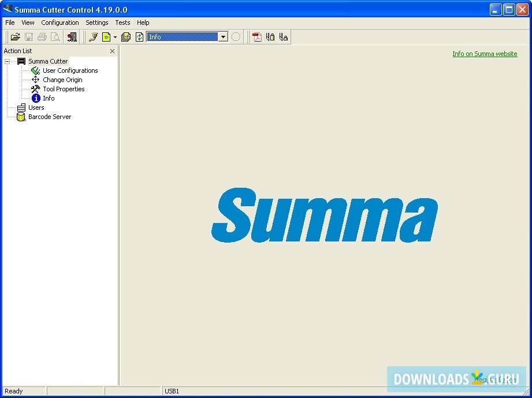
Task: Select Barcode Server tree item
Action: [x=50, y=117]
